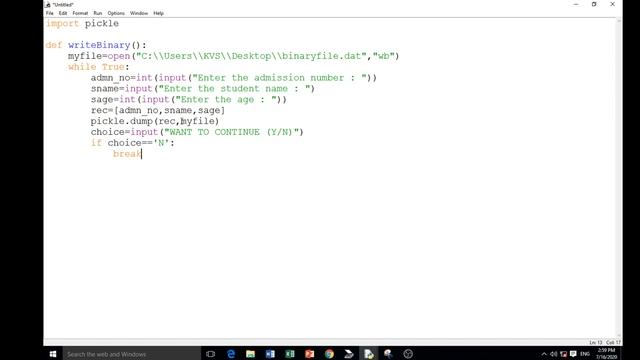Open the Help menu
Screen dimensions: 640x360
[x=158, y=13]
